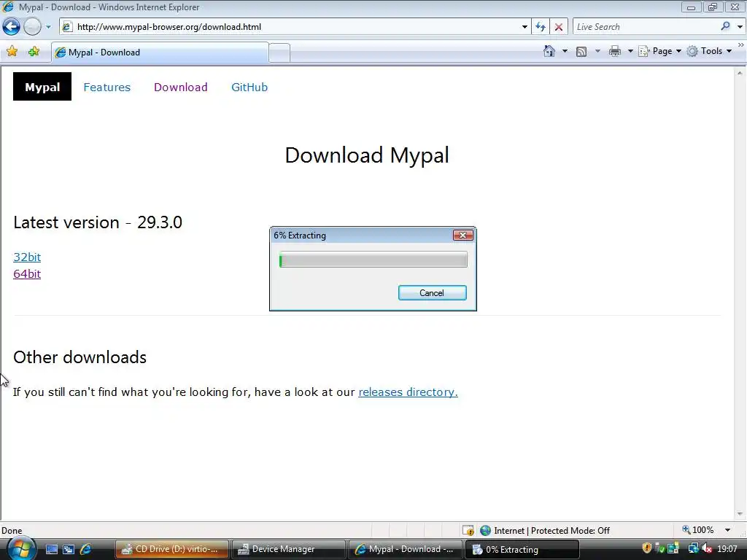The height and width of the screenshot is (560, 747).
Task: Open the Download nav link
Action: (181, 87)
